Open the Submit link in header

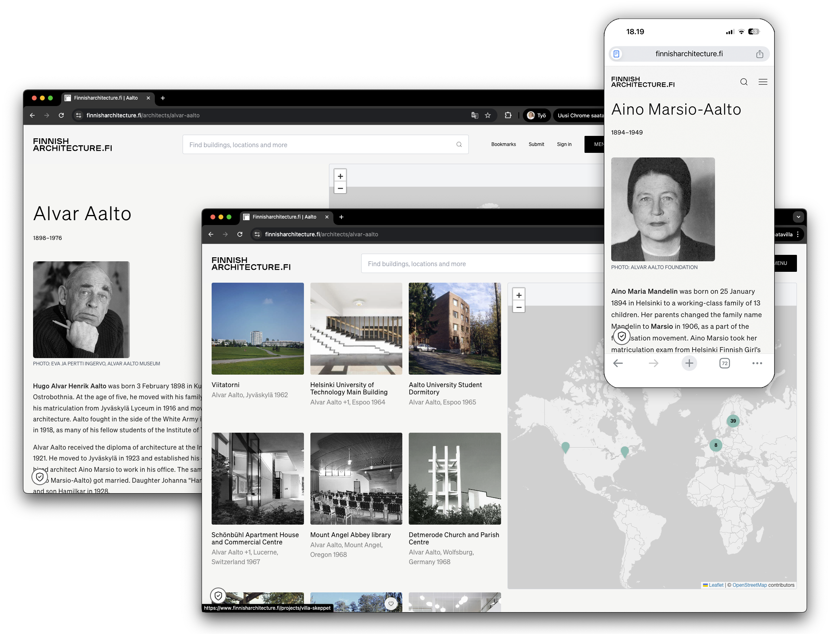[536, 144]
